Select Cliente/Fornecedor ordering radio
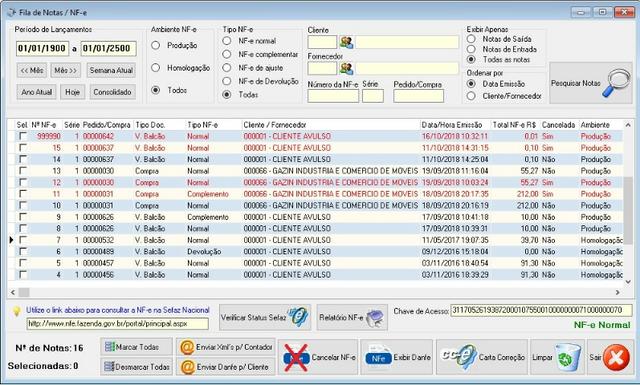The image size is (640, 385). tap(471, 96)
